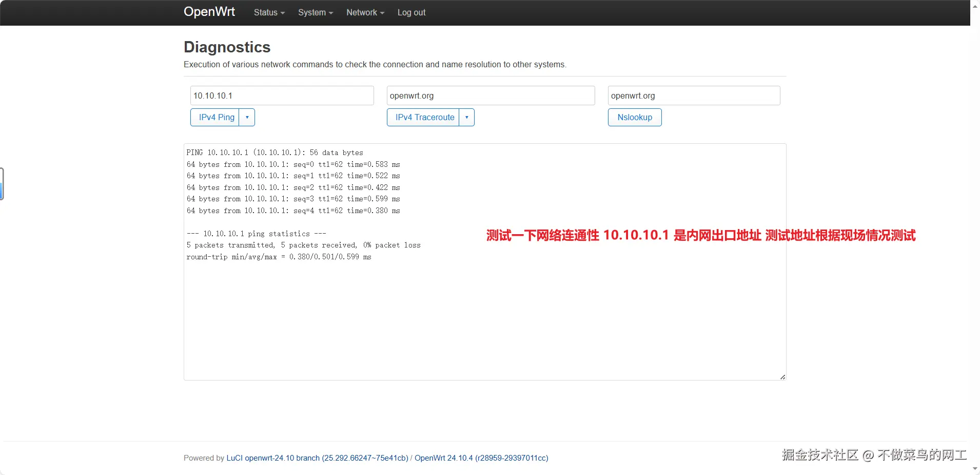Click the page scrollbar down arrow

975,469
